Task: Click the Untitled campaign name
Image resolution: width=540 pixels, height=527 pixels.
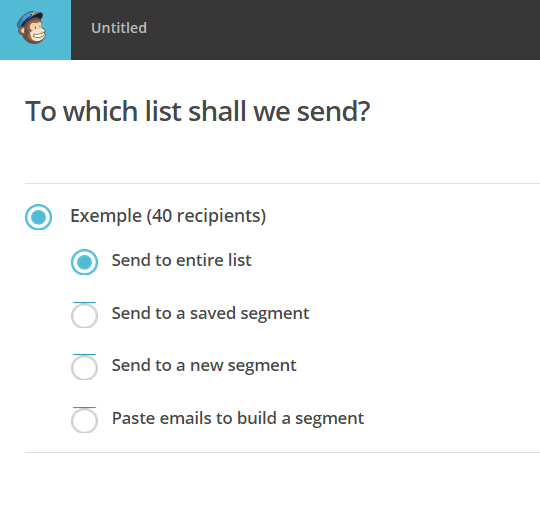Action: tap(119, 28)
